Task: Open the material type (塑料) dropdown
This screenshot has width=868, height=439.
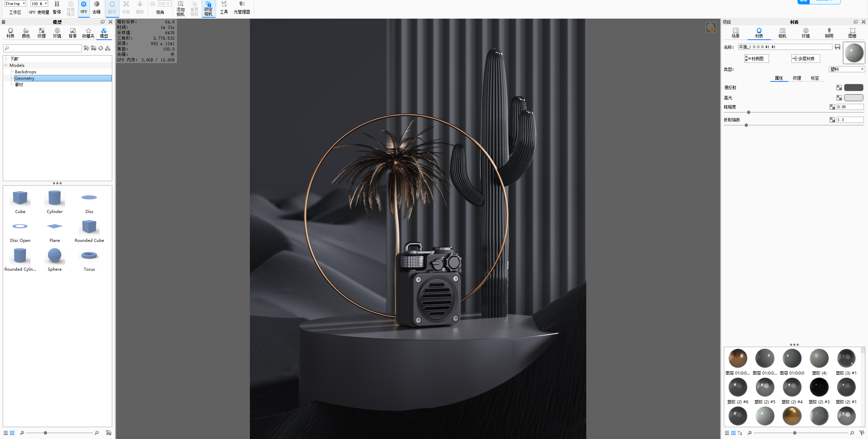Action: click(x=847, y=69)
